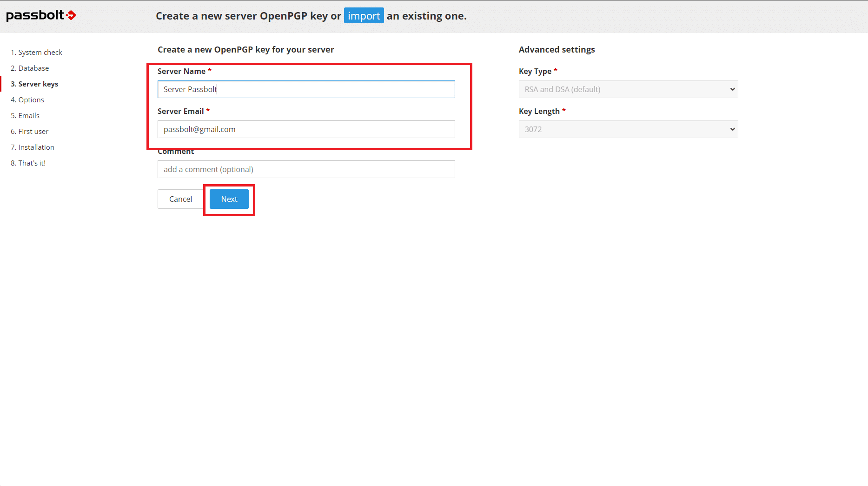The height and width of the screenshot is (486, 868).
Task: Click the passbolt logo icon
Action: coord(41,15)
